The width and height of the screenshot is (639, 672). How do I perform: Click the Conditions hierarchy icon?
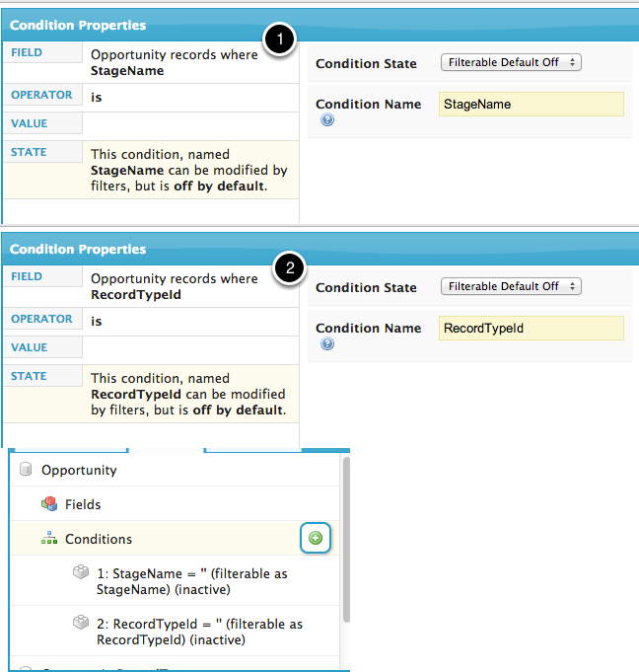(49, 539)
